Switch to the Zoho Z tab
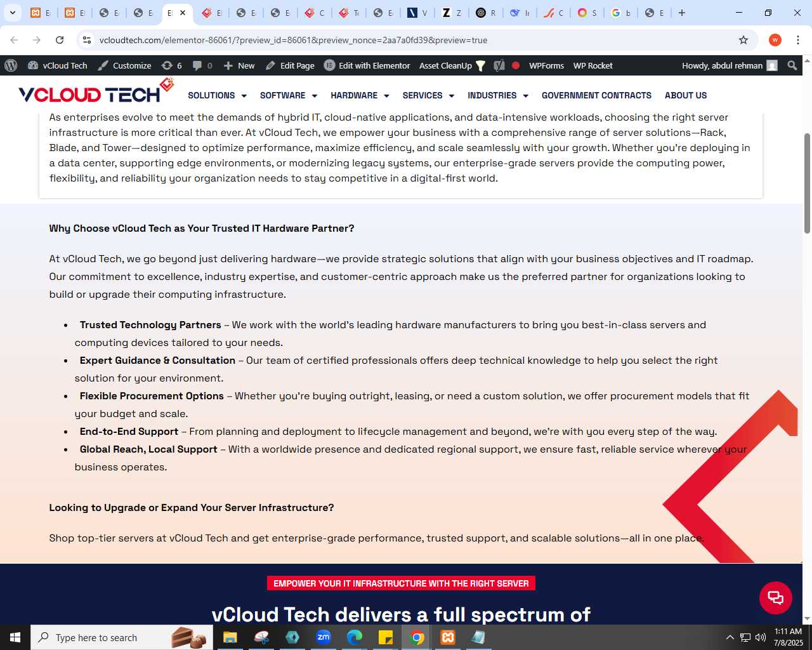 [452, 13]
